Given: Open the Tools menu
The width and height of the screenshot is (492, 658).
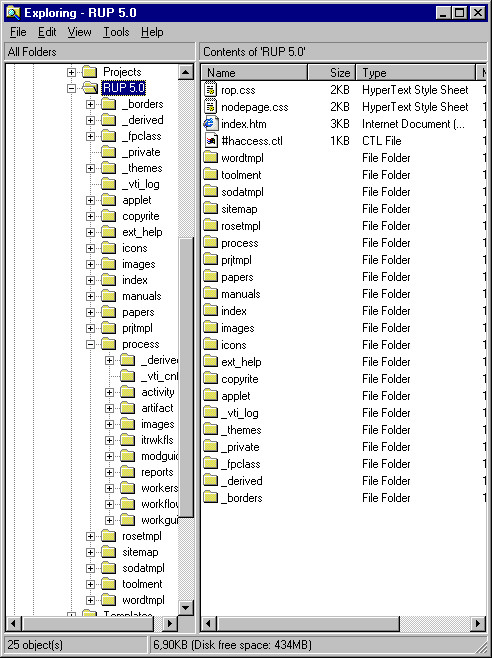Looking at the screenshot, I should click(116, 32).
